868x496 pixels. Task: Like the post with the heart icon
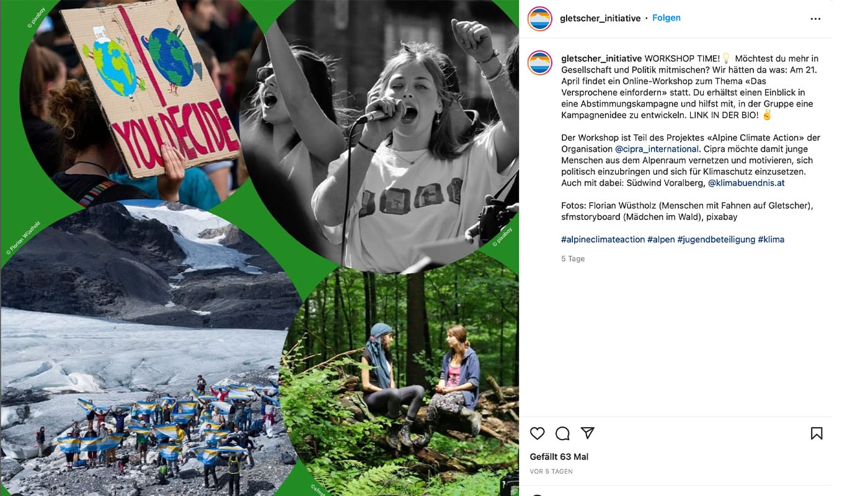(x=538, y=433)
